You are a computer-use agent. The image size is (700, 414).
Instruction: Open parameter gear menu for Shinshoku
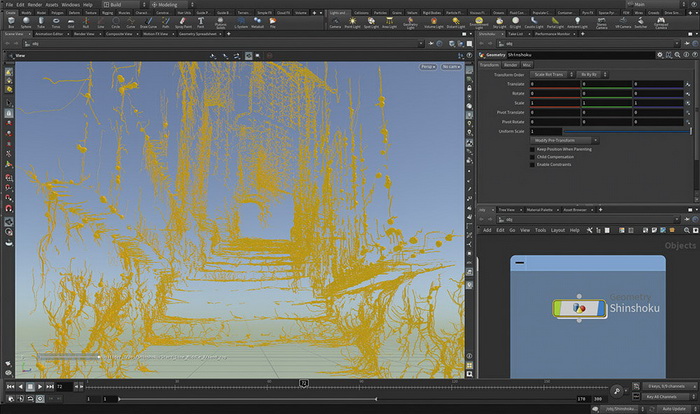[660, 55]
